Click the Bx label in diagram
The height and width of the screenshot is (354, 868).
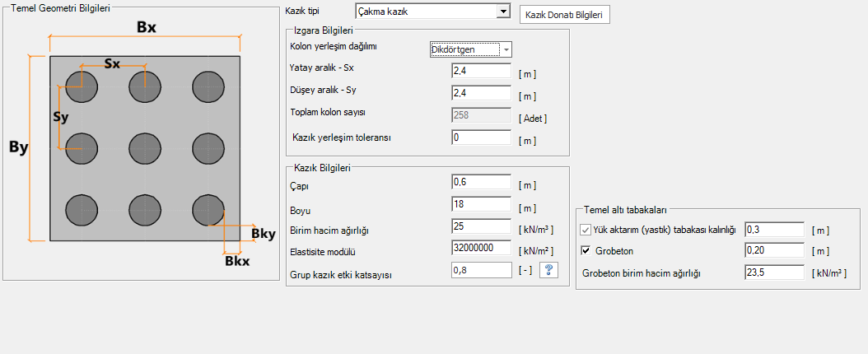(x=146, y=27)
